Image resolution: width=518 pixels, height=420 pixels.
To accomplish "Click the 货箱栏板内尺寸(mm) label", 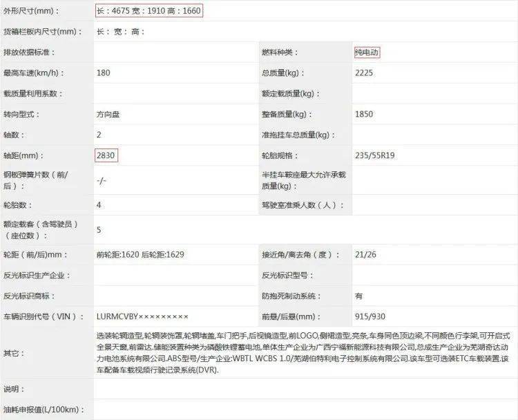I will pos(43,32).
